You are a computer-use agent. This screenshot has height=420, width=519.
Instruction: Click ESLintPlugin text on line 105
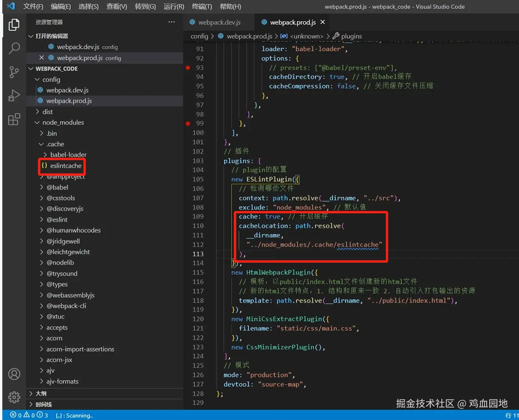(x=269, y=179)
